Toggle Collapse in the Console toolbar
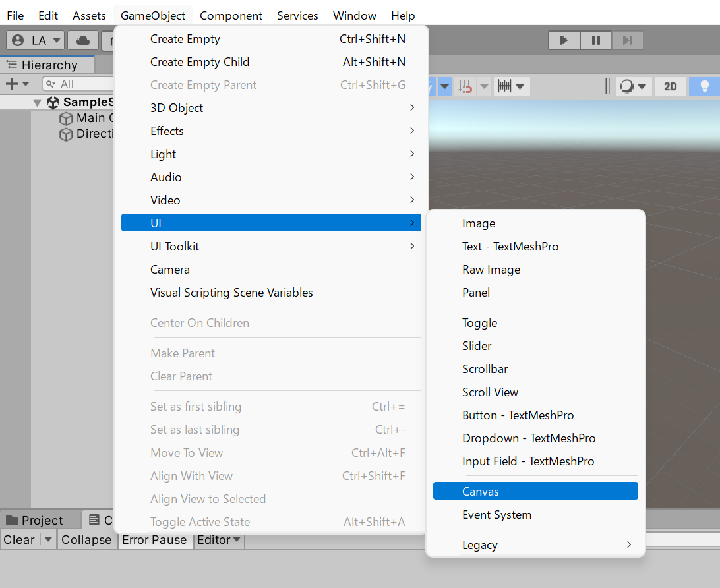This screenshot has width=720, height=588. point(86,540)
